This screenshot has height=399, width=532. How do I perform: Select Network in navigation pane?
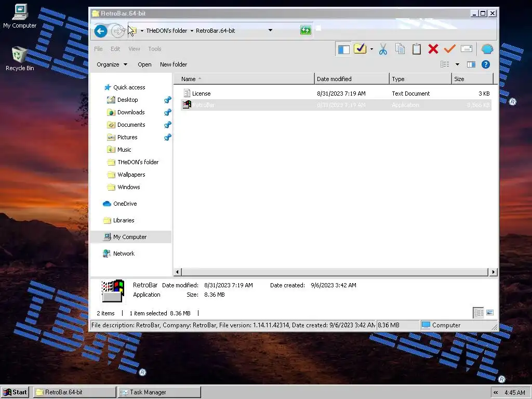click(x=124, y=254)
